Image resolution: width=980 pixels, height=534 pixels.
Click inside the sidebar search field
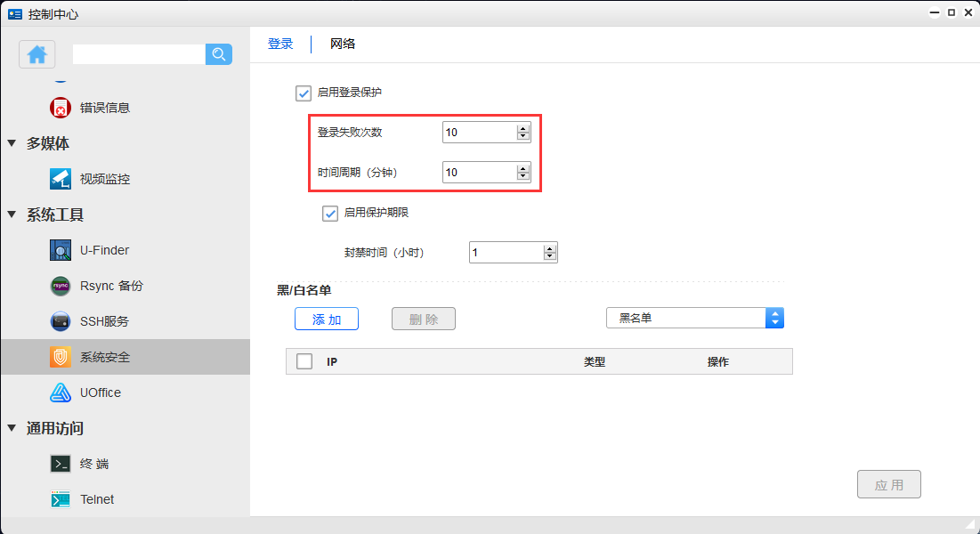coord(139,54)
